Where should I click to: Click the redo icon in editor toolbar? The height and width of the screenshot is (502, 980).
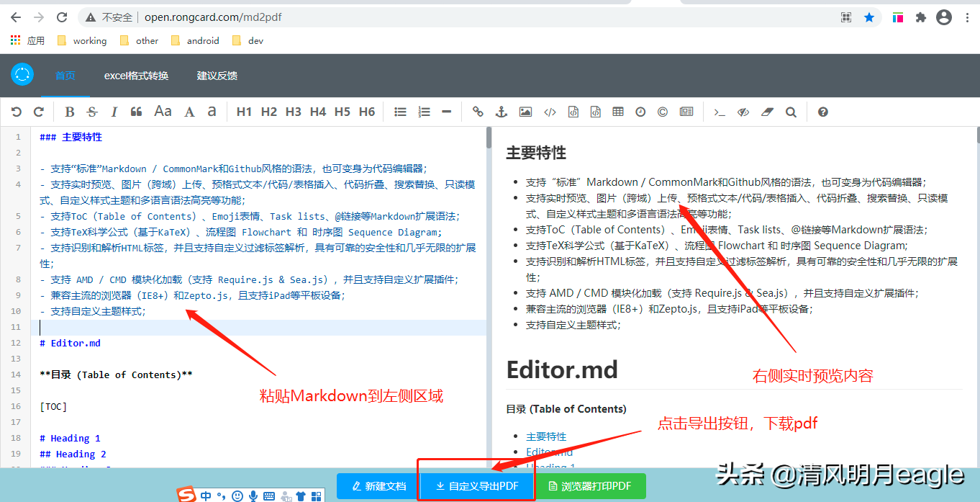point(39,112)
